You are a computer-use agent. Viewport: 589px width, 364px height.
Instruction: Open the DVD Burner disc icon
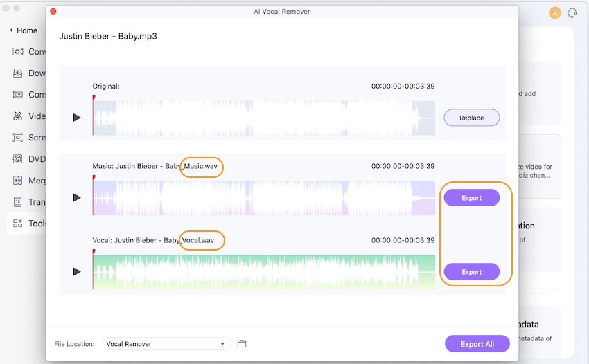[x=18, y=159]
